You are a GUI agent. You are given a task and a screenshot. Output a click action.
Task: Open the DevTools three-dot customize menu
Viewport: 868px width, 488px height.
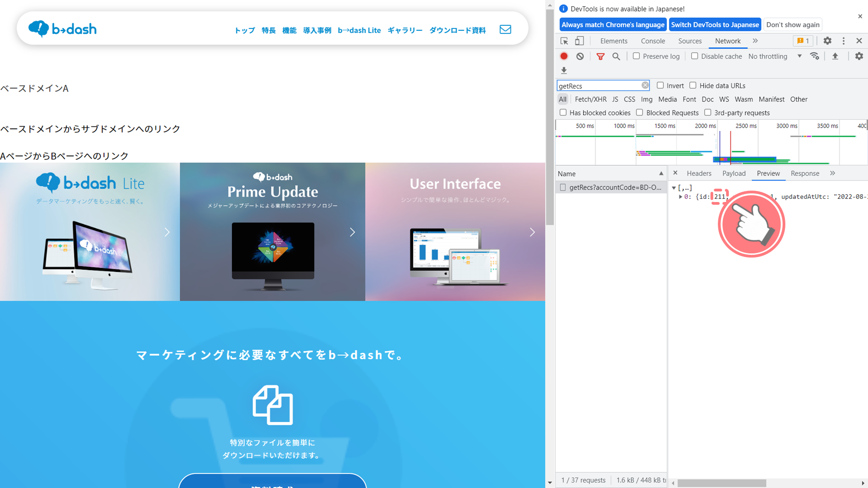(843, 41)
